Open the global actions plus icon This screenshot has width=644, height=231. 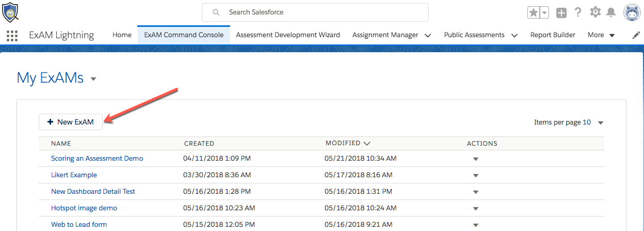pos(561,12)
